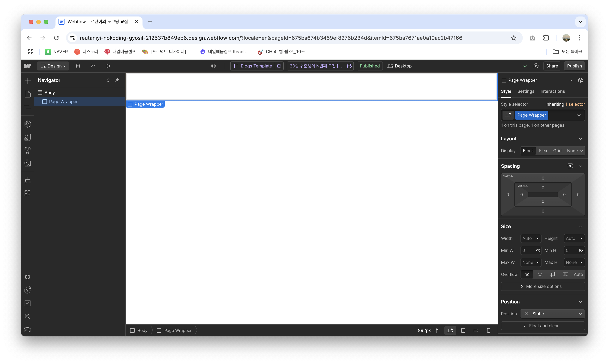Click the create component cube icon
This screenshot has width=609, height=364.
click(x=580, y=80)
